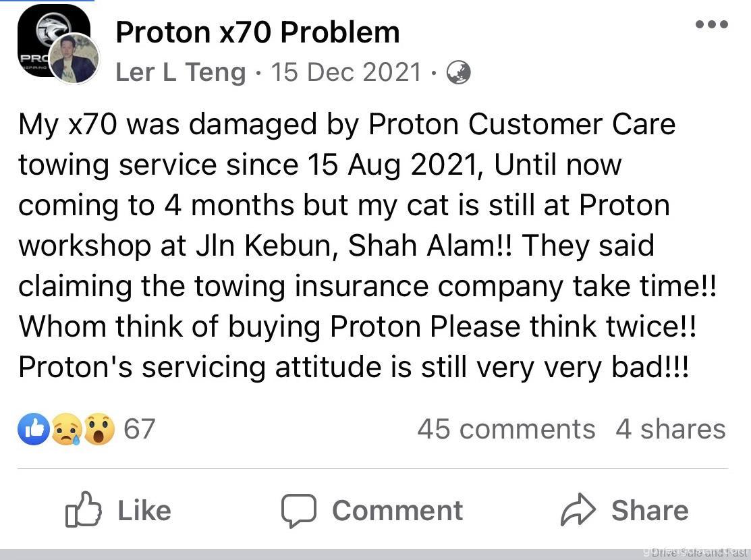Open the 45 comments list
This screenshot has width=751, height=560.
(x=506, y=429)
